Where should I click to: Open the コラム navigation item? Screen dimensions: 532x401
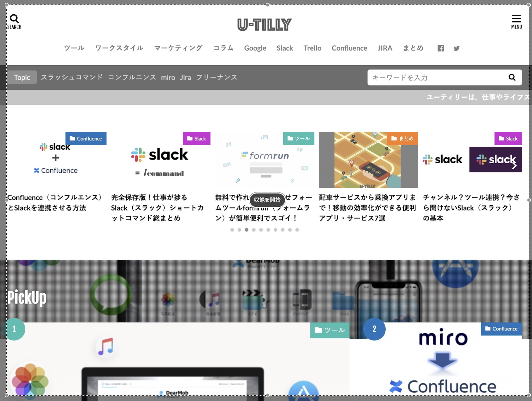(x=223, y=48)
